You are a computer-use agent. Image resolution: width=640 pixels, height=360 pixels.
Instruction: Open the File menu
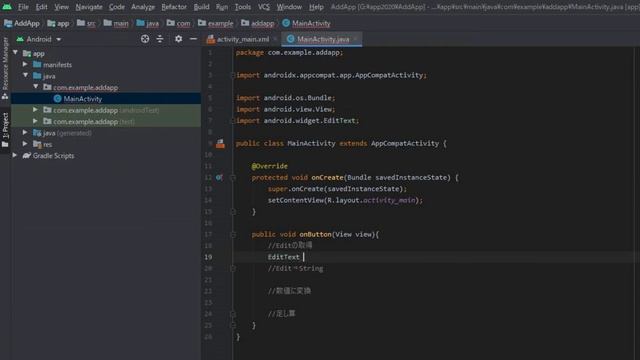tap(23, 7)
